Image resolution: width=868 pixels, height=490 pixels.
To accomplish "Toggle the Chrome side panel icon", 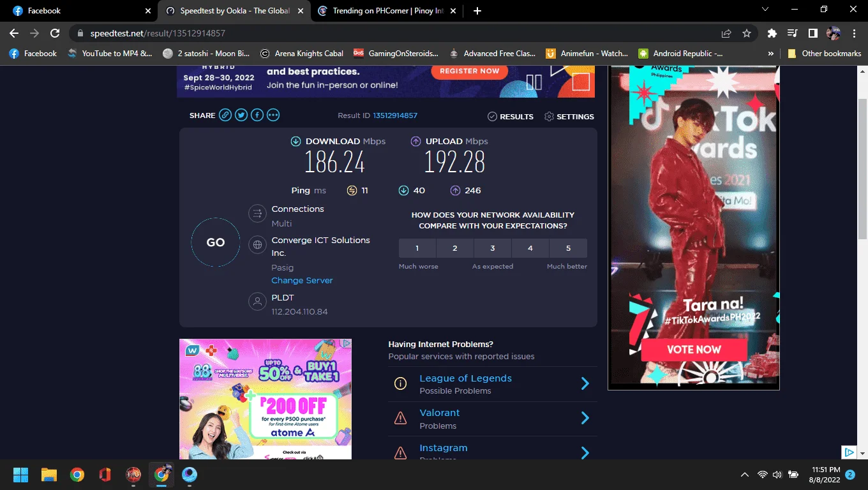I will [x=813, y=33].
